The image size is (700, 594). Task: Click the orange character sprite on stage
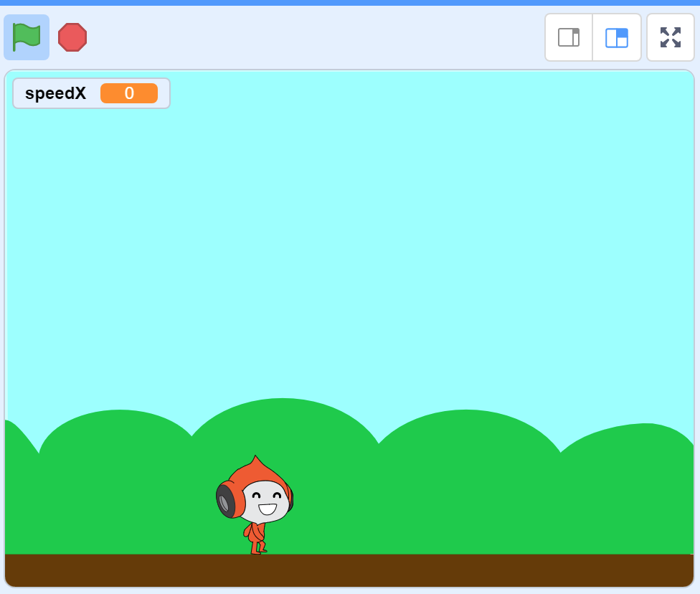255,505
